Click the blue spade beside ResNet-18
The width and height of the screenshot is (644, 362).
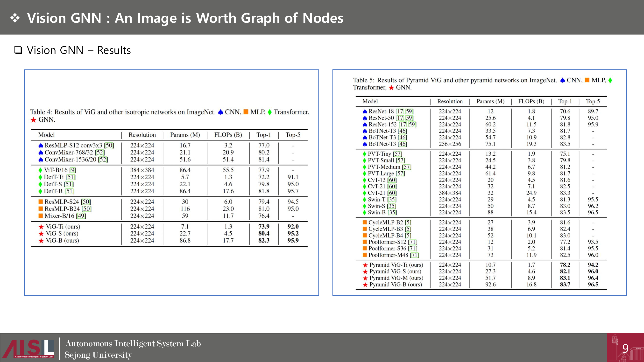[x=365, y=111]
